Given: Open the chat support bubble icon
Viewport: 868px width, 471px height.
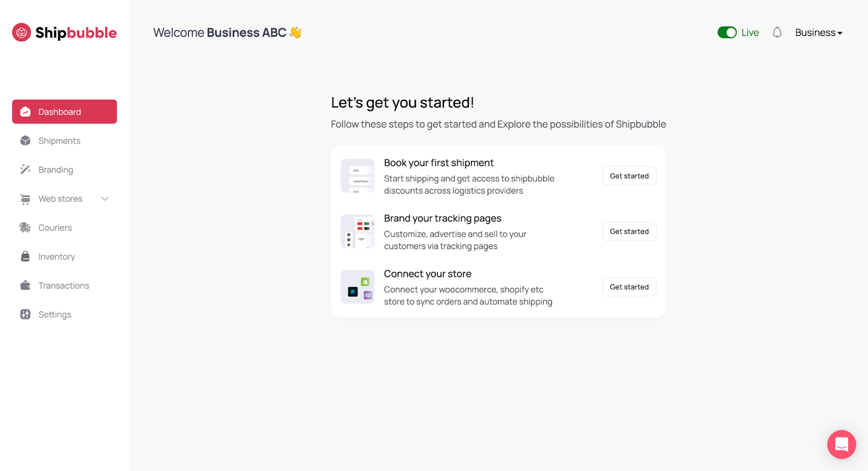Looking at the screenshot, I should 841,444.
